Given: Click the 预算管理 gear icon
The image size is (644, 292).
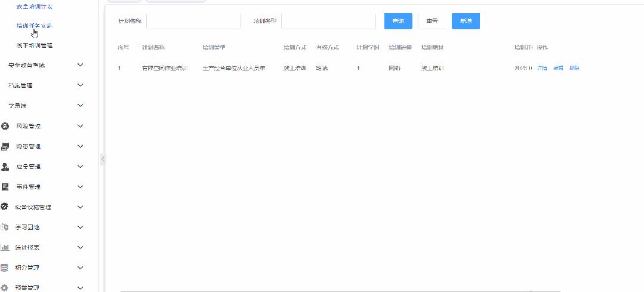Looking at the screenshot, I should [5, 288].
